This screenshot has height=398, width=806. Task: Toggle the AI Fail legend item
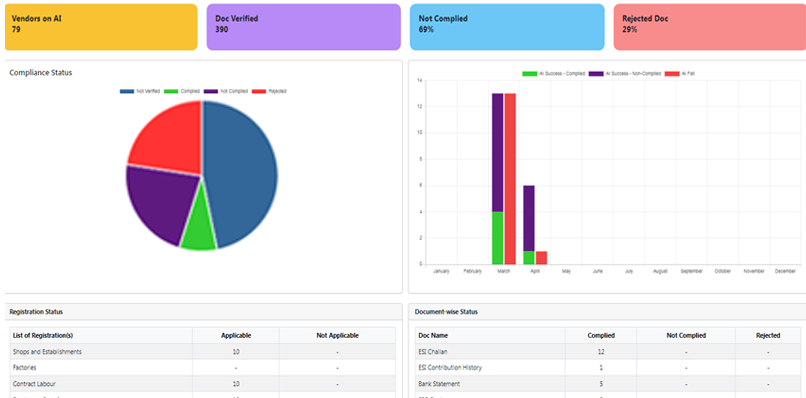click(680, 74)
